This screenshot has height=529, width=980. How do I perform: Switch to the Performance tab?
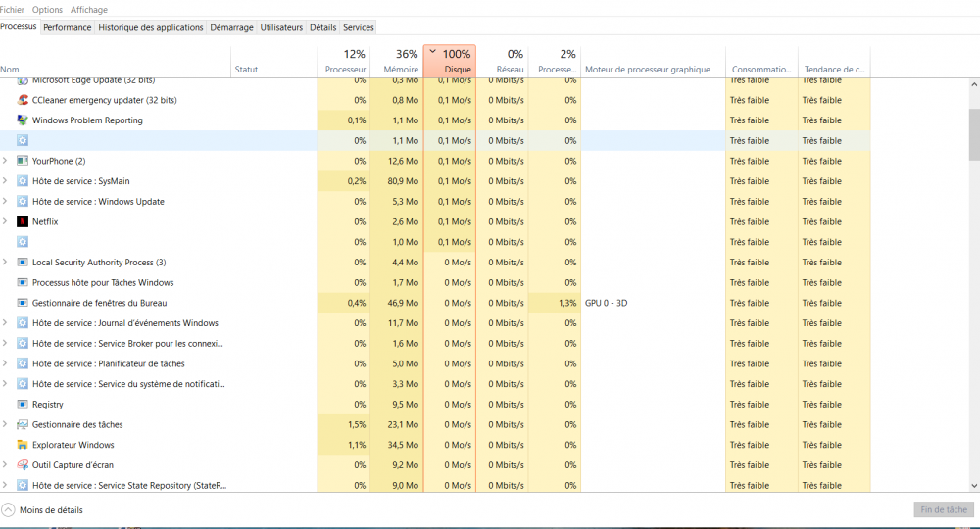coord(68,27)
